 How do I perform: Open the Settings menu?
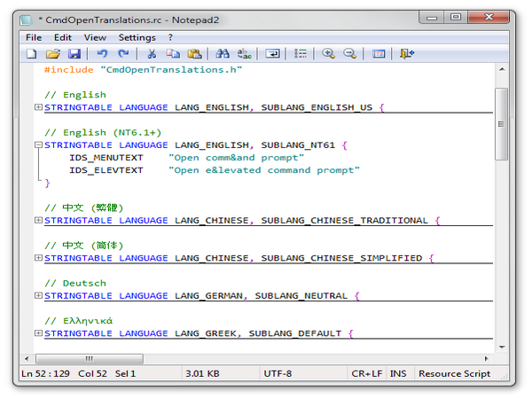(x=137, y=37)
